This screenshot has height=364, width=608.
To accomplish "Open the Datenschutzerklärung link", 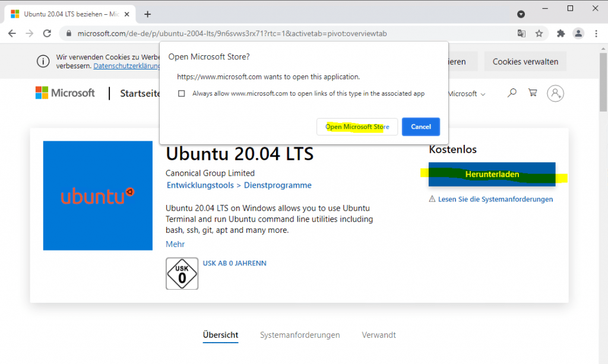I will click(x=127, y=66).
